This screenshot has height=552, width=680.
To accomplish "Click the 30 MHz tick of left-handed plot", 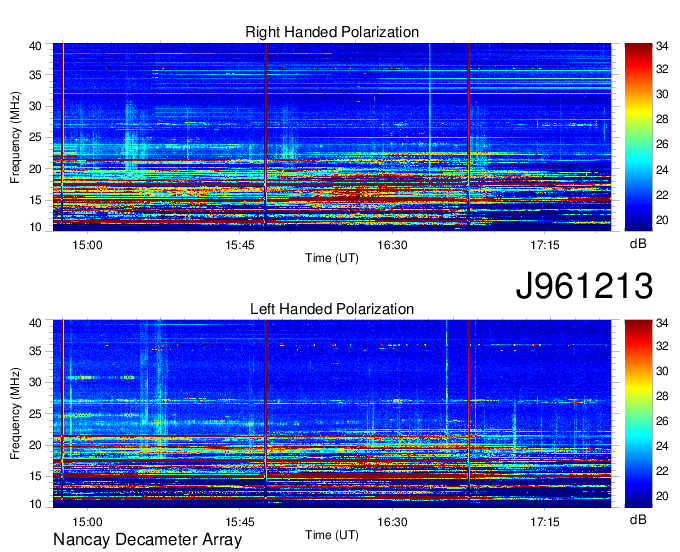I will point(36,382).
